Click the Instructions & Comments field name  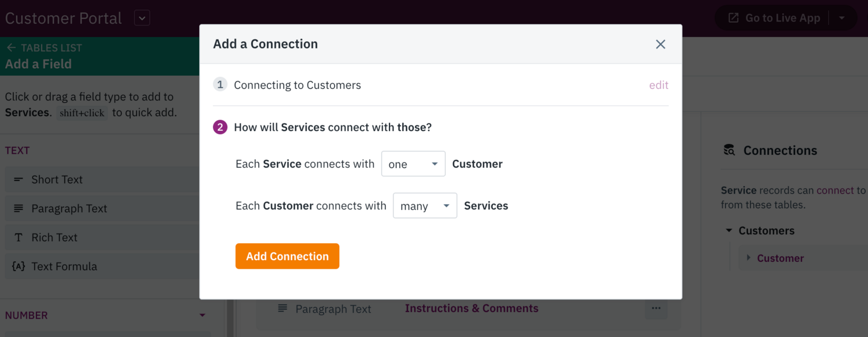point(472,309)
